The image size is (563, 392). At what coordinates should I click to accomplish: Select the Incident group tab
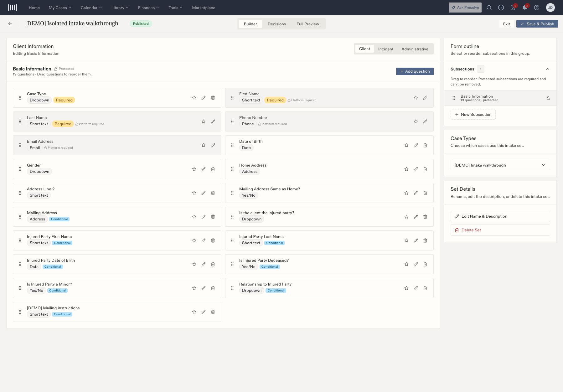pos(386,49)
